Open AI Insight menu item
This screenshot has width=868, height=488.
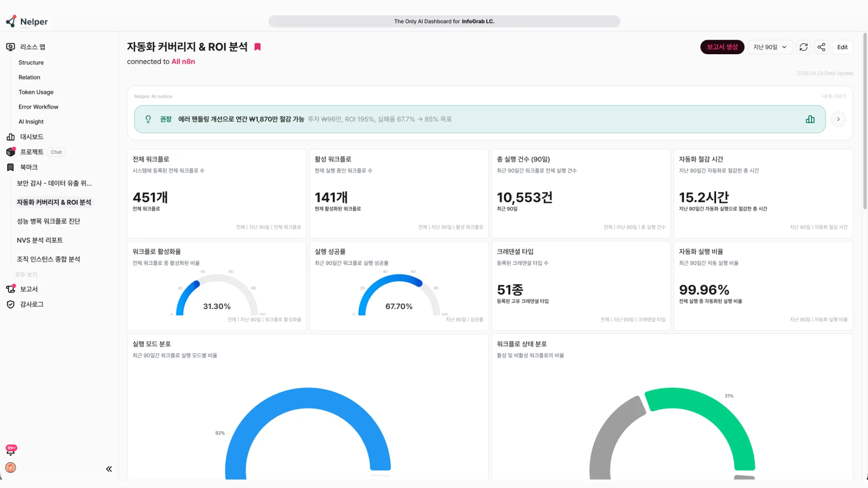pos(31,122)
